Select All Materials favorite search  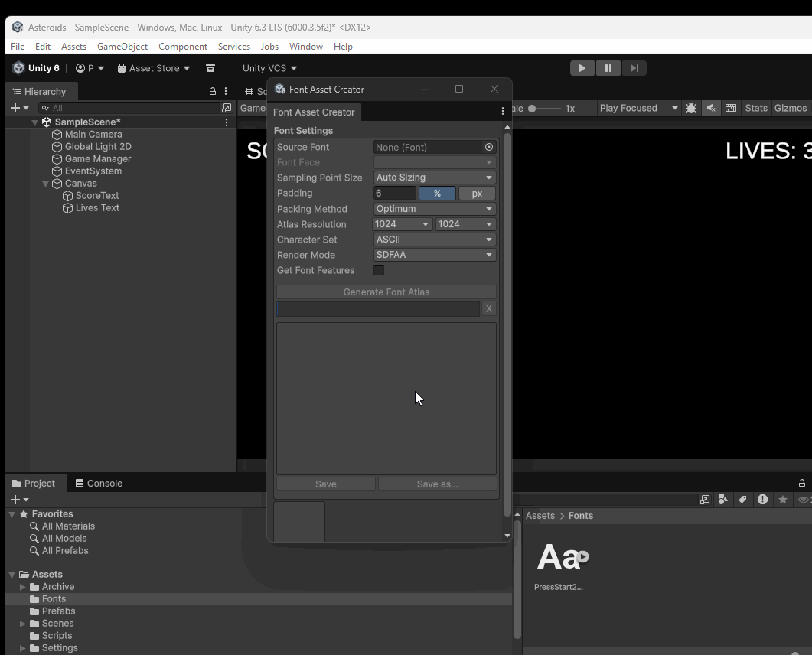pyautogui.click(x=63, y=526)
